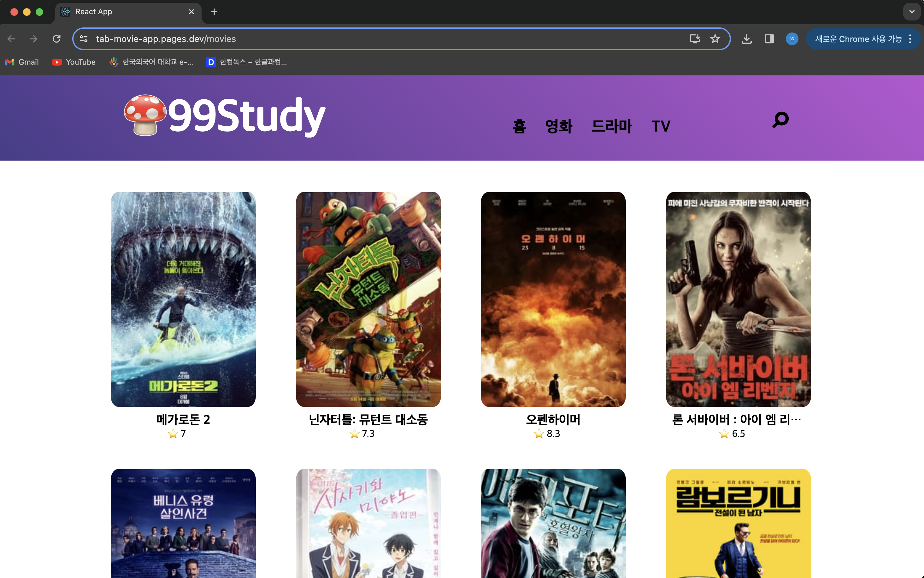Click the 6.5 star rating

(x=732, y=433)
